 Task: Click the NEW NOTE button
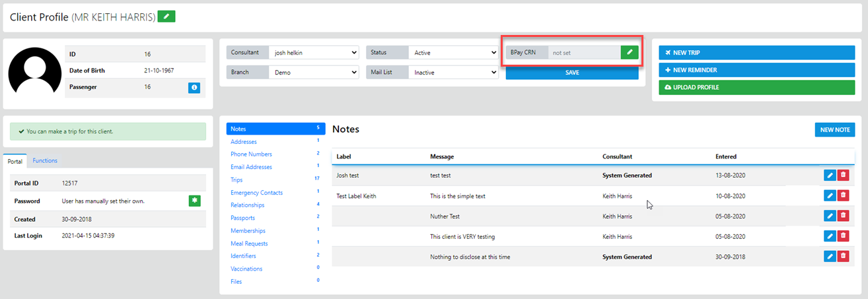point(834,130)
